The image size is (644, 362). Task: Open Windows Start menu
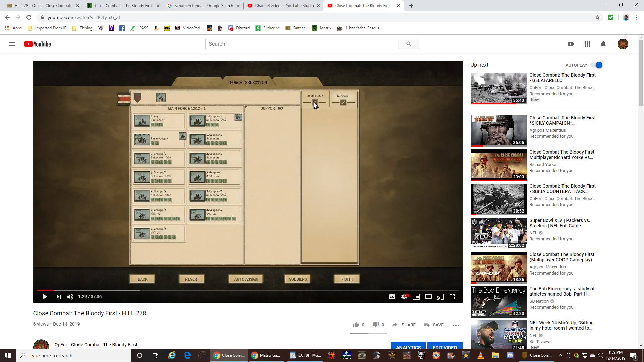[x=8, y=355]
